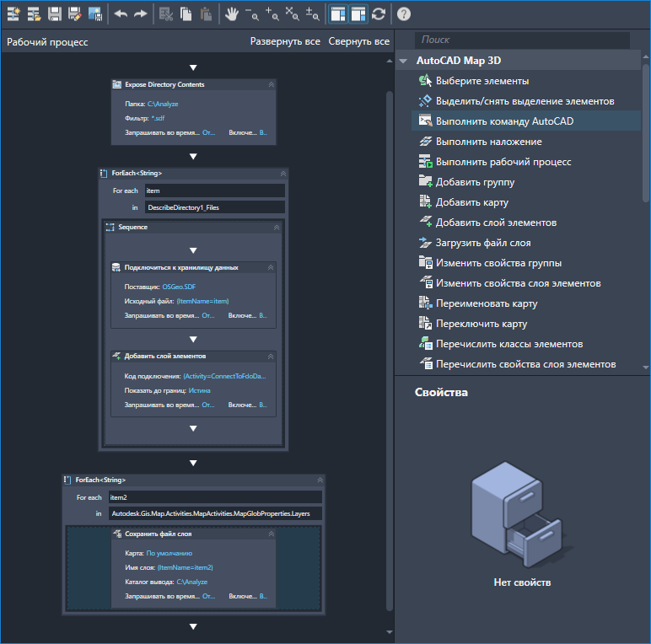
Task: Click Каталог вывода value C:\Analyze
Action: pyautogui.click(x=191, y=582)
